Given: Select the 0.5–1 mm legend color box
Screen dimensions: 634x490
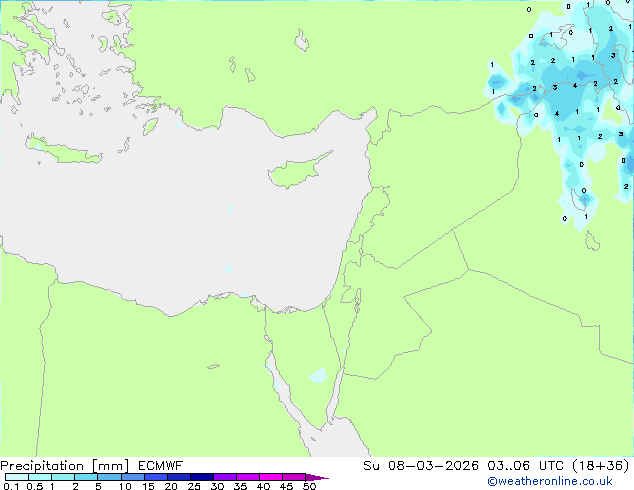Looking at the screenshot, I should point(40,477).
